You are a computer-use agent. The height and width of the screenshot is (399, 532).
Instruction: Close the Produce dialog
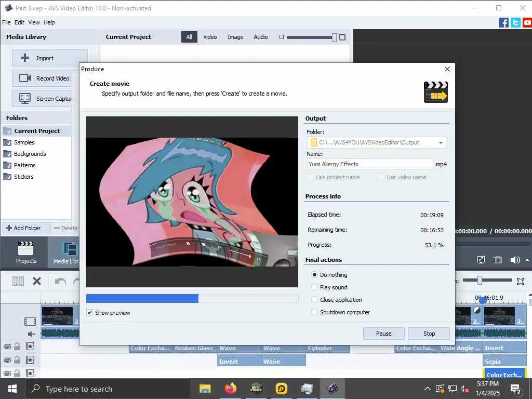coord(447,69)
